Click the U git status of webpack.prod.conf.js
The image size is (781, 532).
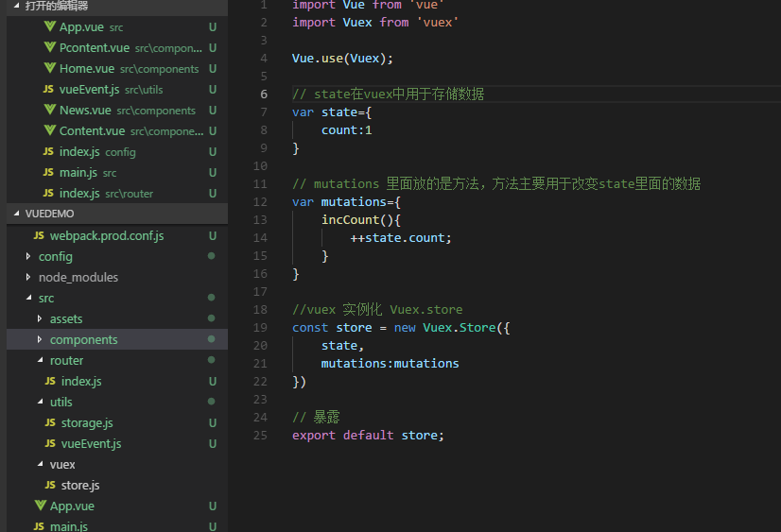tap(213, 236)
